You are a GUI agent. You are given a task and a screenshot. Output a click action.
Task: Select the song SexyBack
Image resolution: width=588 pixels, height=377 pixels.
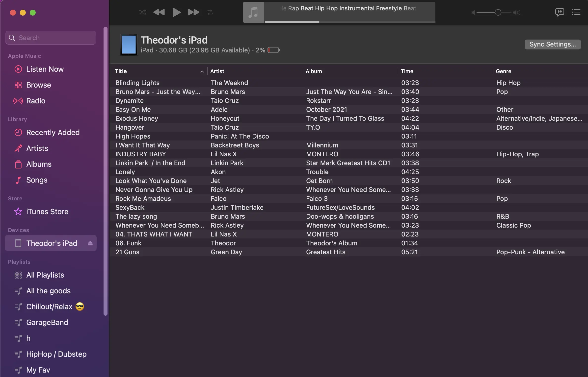pos(349,208)
